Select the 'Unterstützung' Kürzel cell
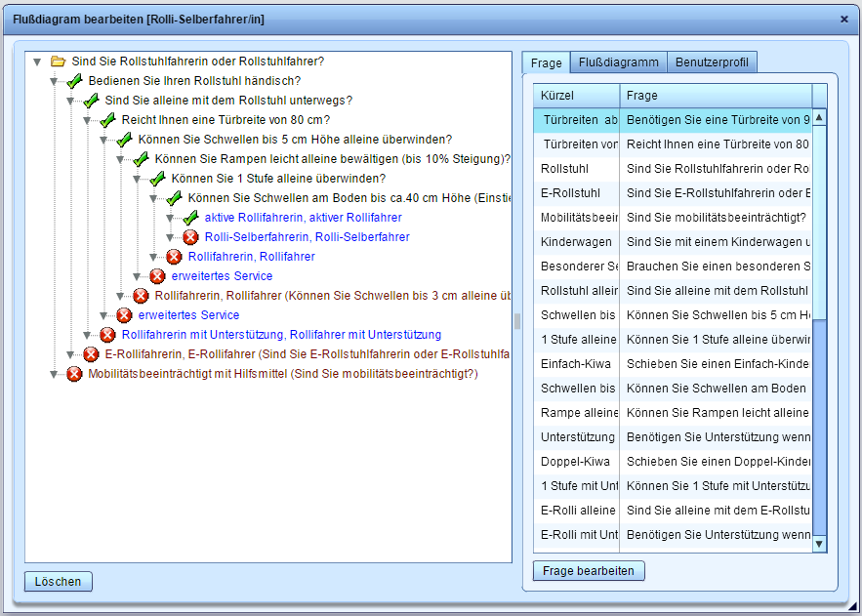Screen dimensions: 862x616 pos(577,436)
